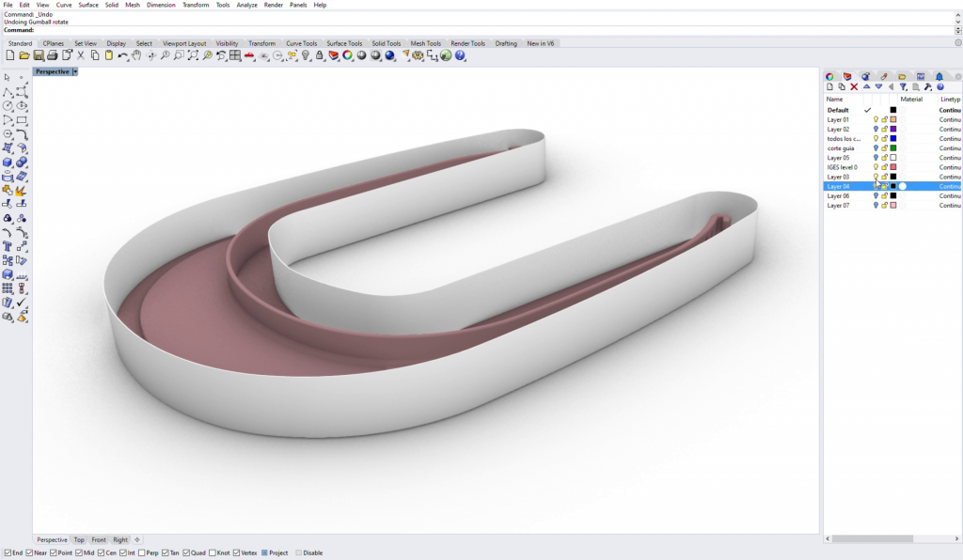The width and height of the screenshot is (963, 560).
Task: Enable the Knot osnap checkbox
Action: coord(213,552)
